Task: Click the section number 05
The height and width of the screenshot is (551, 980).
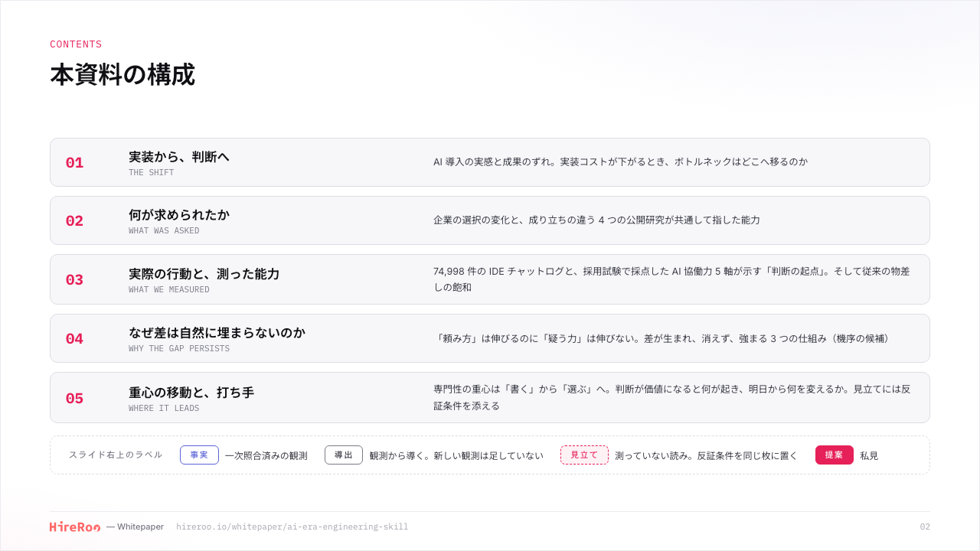Action: pos(74,399)
